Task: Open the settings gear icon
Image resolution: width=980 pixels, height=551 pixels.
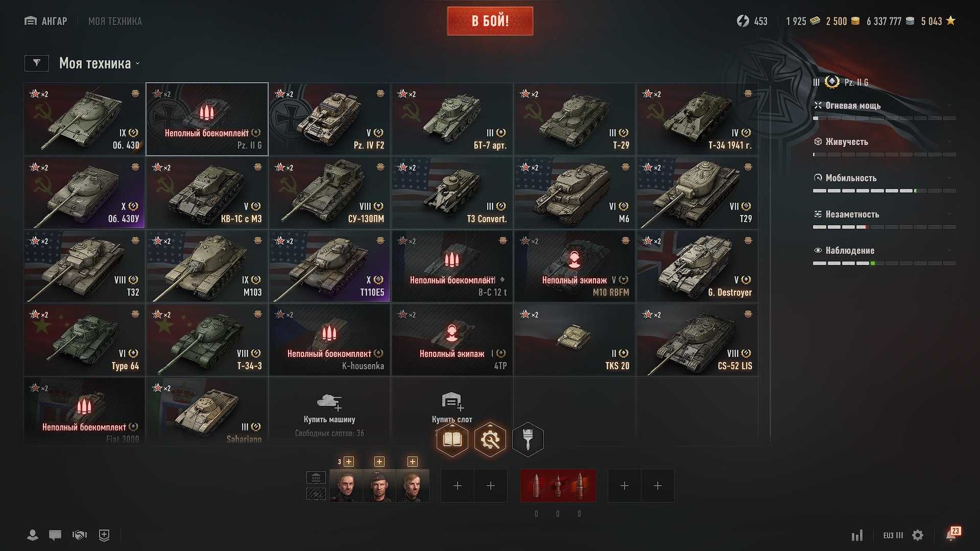Action: (918, 535)
